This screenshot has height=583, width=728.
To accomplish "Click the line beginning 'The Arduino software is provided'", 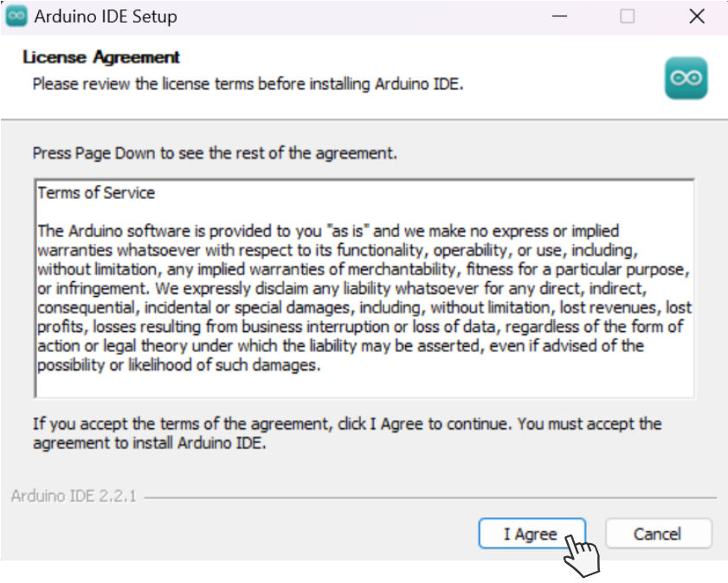I will click(328, 231).
